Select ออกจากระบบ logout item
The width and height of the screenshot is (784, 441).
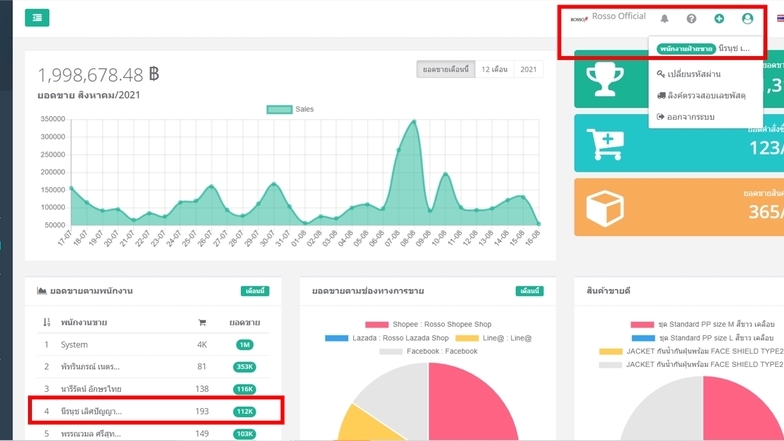point(686,116)
